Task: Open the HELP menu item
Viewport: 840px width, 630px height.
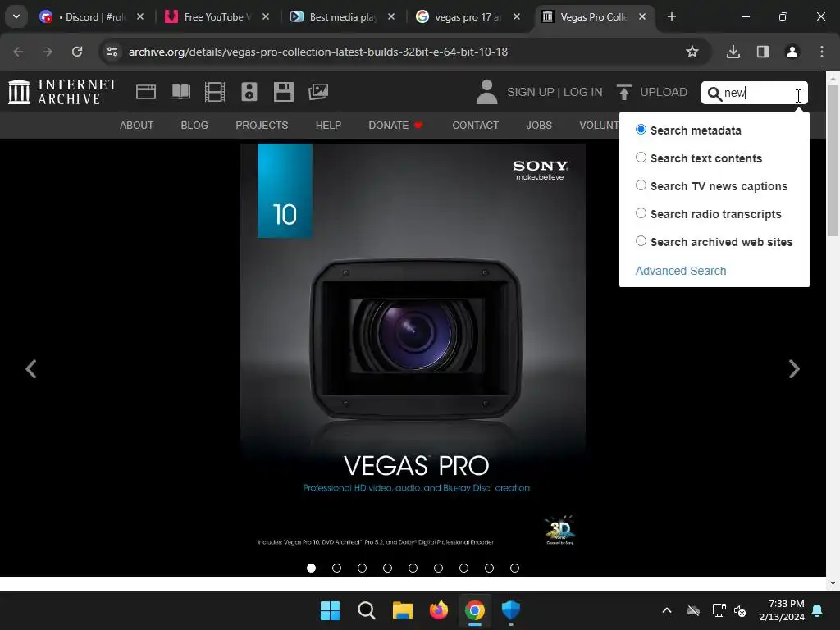Action: pyautogui.click(x=328, y=126)
